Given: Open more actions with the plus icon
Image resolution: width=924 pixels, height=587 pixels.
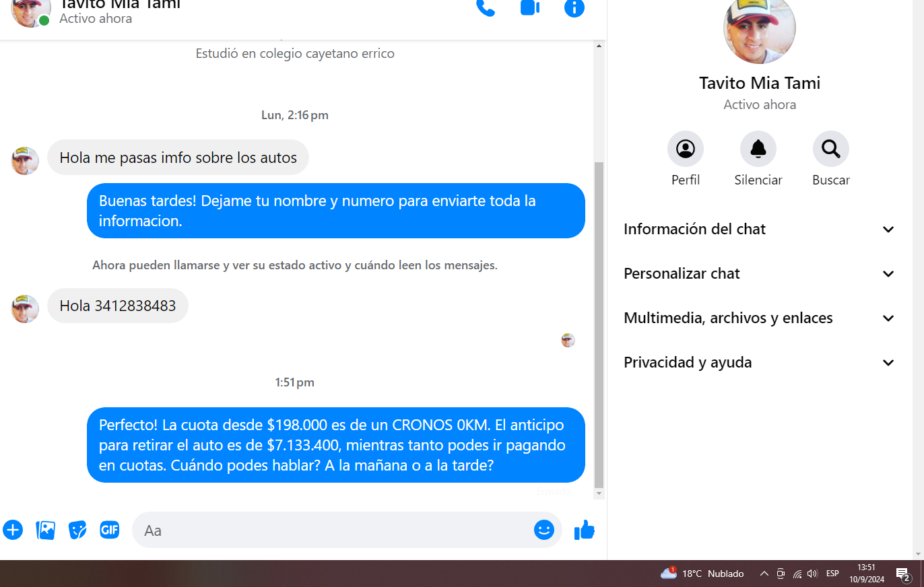Looking at the screenshot, I should point(13,530).
